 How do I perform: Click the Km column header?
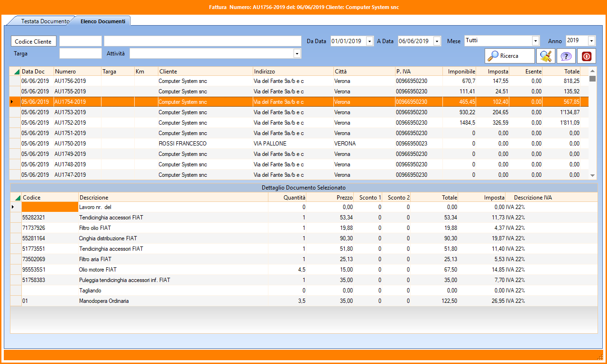pos(146,72)
